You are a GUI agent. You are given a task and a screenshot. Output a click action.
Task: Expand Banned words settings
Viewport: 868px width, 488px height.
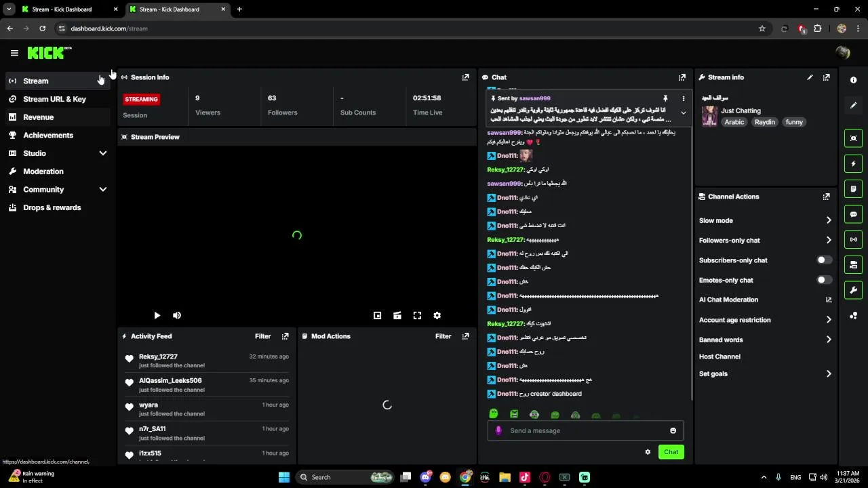coord(829,340)
